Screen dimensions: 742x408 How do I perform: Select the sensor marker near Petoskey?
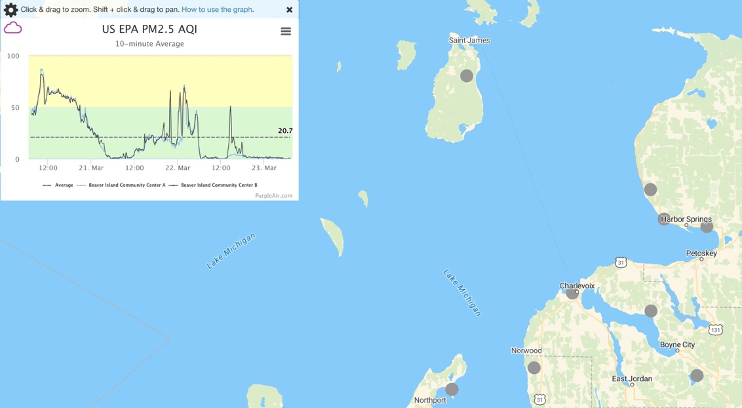[706, 227]
